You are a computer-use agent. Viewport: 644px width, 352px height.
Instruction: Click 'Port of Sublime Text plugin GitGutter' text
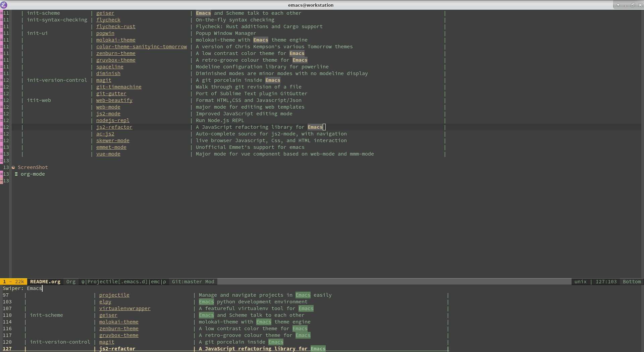(252, 94)
